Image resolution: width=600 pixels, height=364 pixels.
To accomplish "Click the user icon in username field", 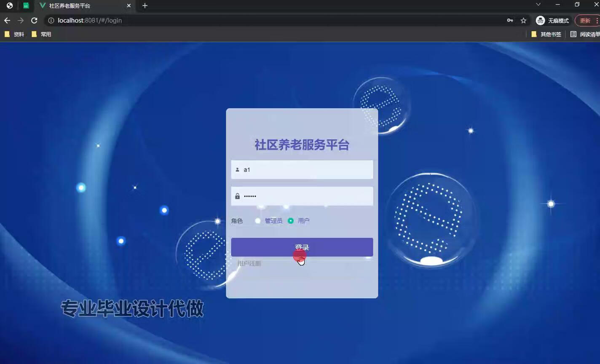I will click(237, 170).
